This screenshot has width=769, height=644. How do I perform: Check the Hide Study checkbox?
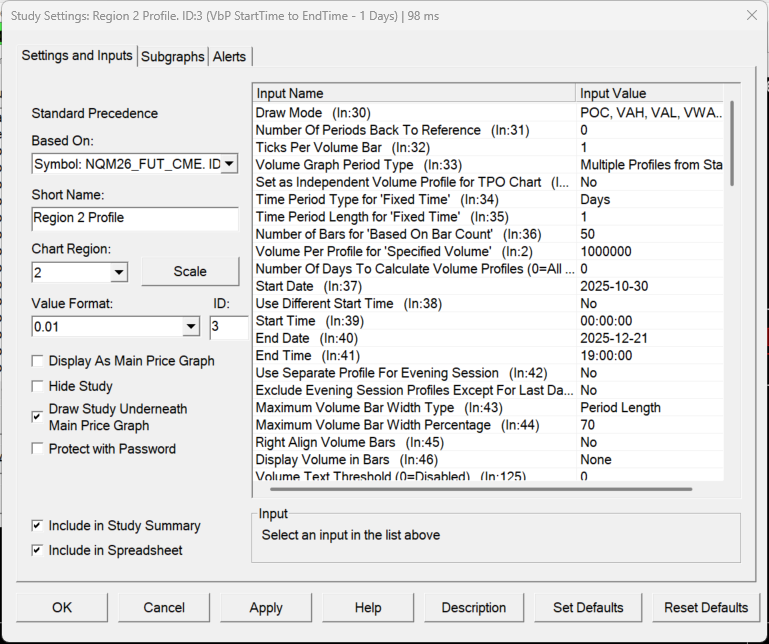pos(38,386)
